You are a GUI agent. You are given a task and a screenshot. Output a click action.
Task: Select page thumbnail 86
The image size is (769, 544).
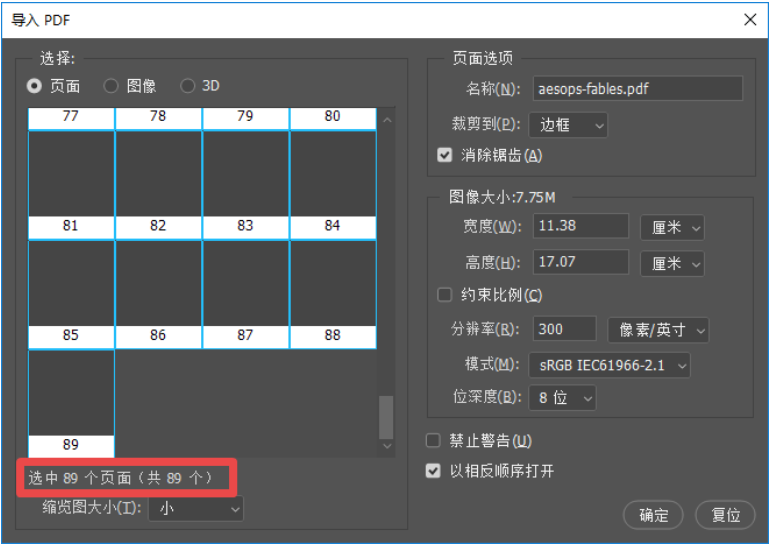coord(158,294)
